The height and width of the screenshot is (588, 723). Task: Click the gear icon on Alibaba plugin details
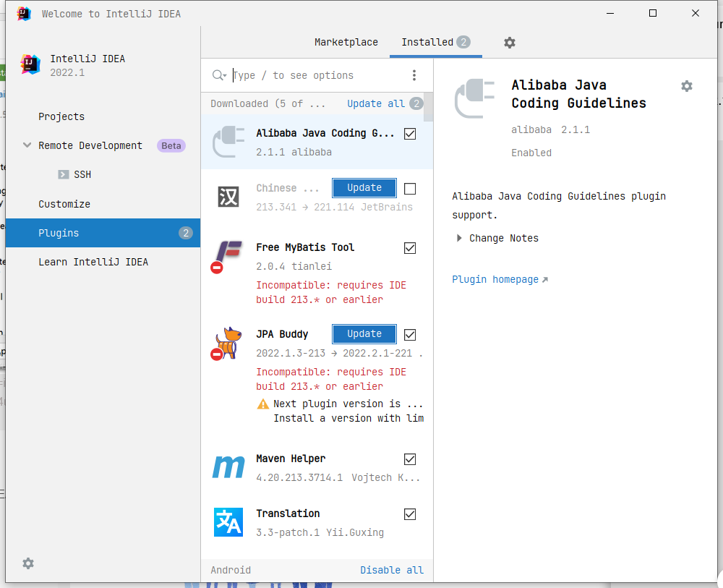point(686,85)
